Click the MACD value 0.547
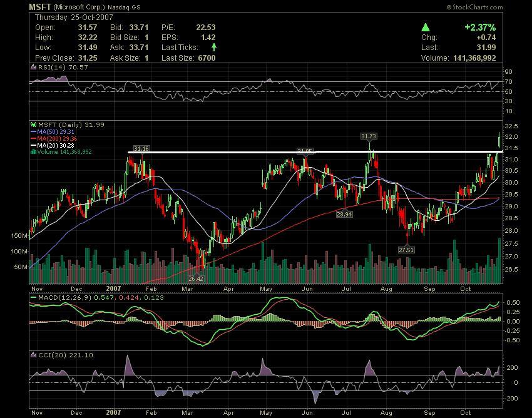The height and width of the screenshot is (418, 532). [104, 298]
